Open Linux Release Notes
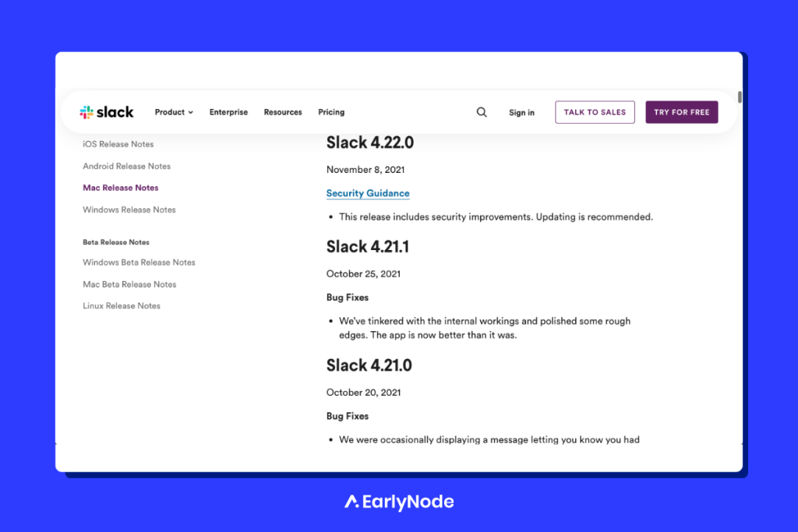 (122, 305)
